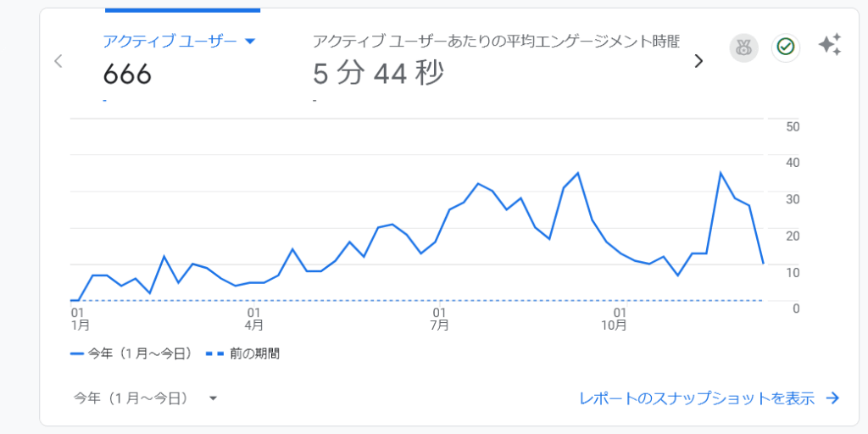Show next metrics with right chevron
This screenshot has width=868, height=434.
click(698, 61)
